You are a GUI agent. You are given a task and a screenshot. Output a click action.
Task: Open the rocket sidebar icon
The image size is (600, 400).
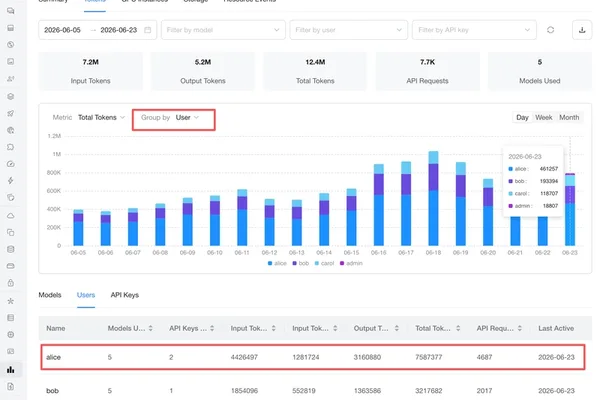click(x=11, y=113)
